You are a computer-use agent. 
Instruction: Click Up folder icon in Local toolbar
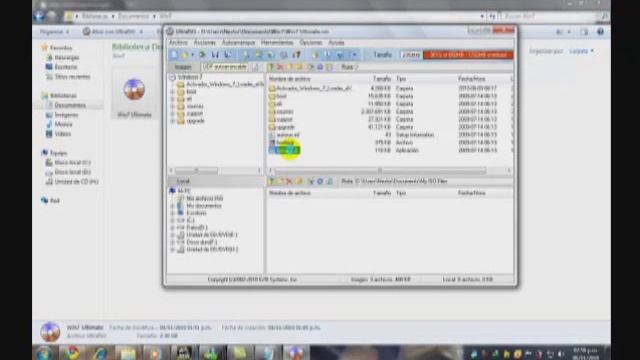271,181
